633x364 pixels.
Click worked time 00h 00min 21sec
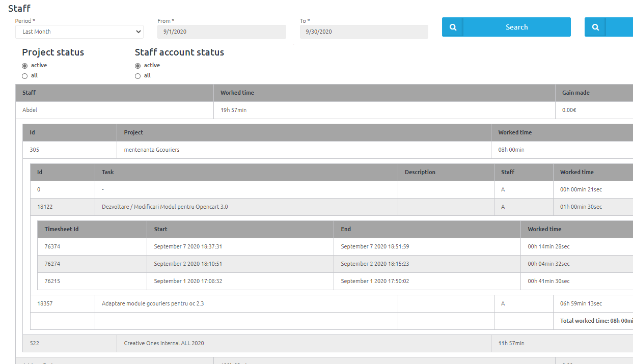coord(581,189)
